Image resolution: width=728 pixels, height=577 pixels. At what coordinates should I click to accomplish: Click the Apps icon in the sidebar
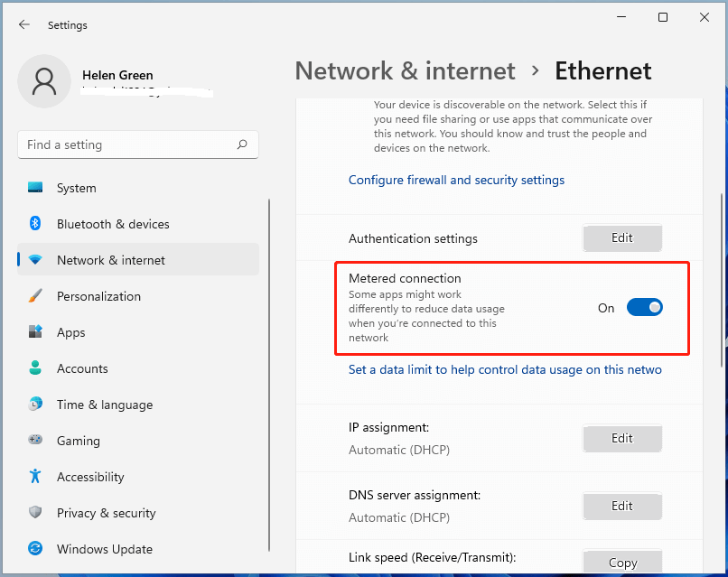[35, 331]
